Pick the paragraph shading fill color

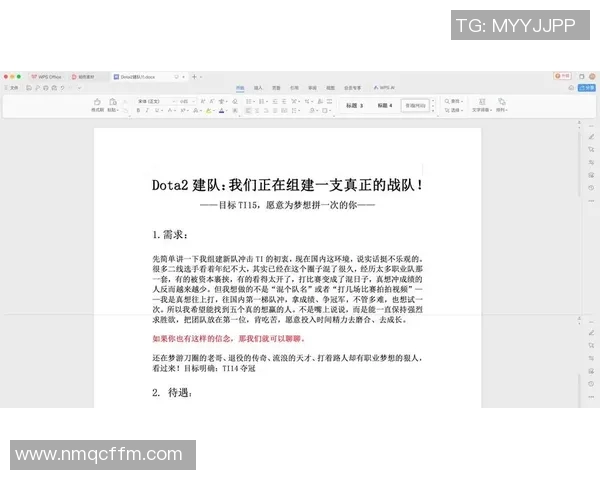(x=312, y=110)
